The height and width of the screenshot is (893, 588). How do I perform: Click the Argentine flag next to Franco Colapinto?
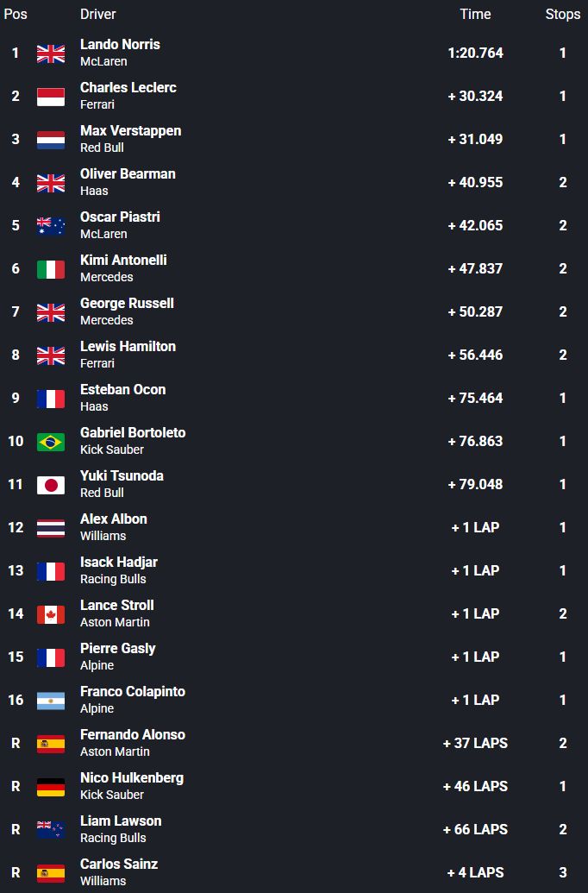click(x=51, y=701)
